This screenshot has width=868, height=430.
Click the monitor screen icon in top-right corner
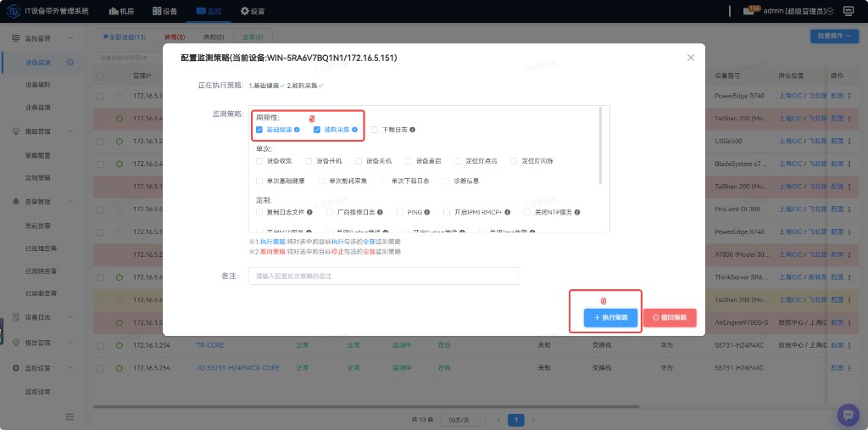point(848,11)
